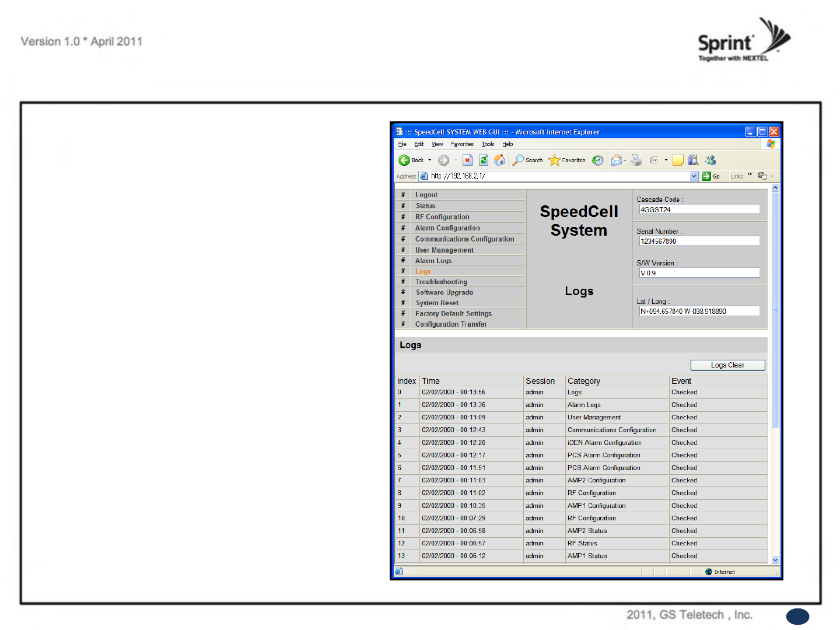Go to the Home page icon
The image size is (840, 630).
click(x=500, y=160)
